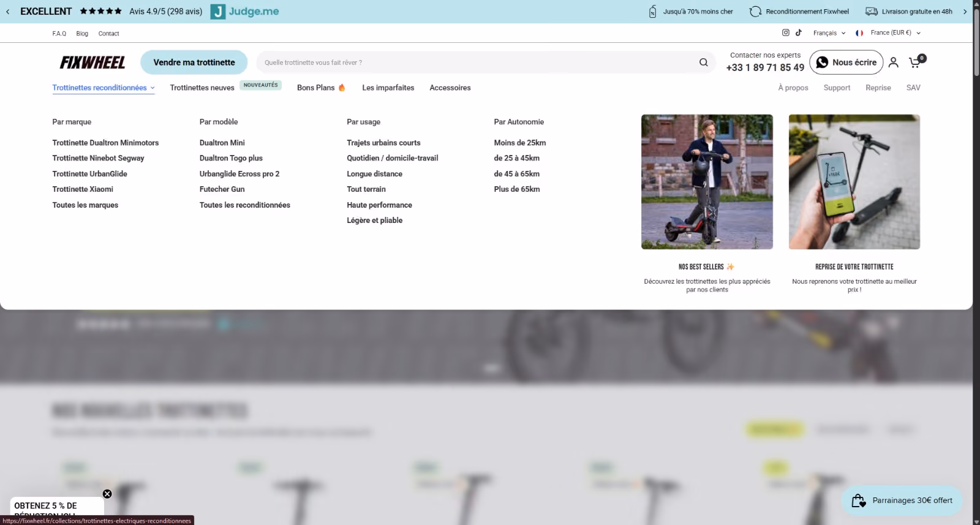Viewport: 980px width, 525px height.
Task: Choose Légère et pliable usage
Action: click(x=374, y=221)
